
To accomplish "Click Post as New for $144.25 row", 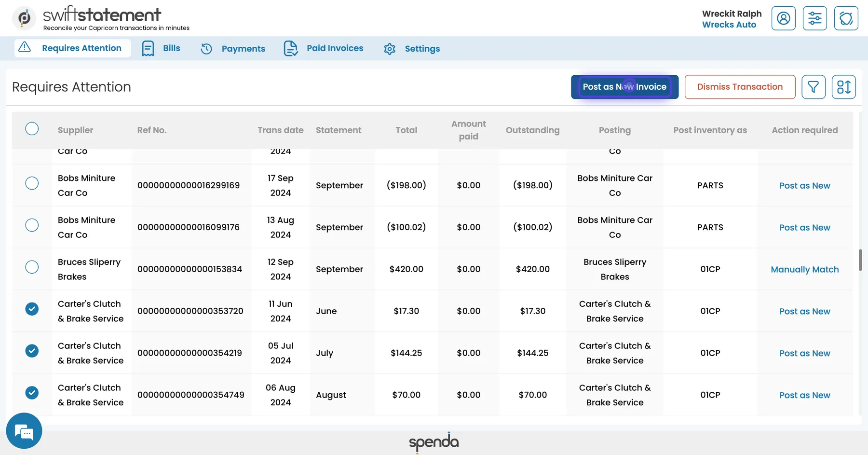I will point(805,354).
